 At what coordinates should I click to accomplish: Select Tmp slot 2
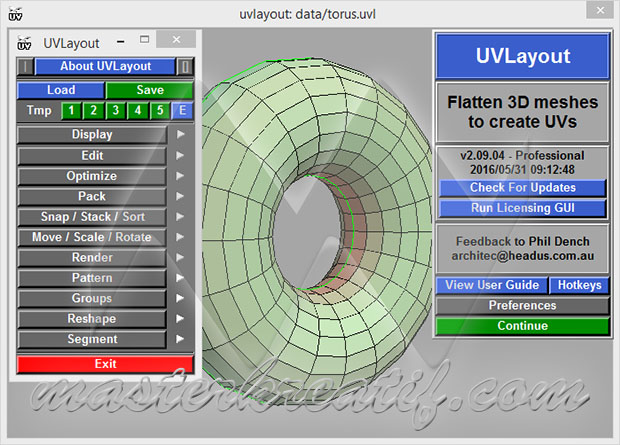click(93, 110)
